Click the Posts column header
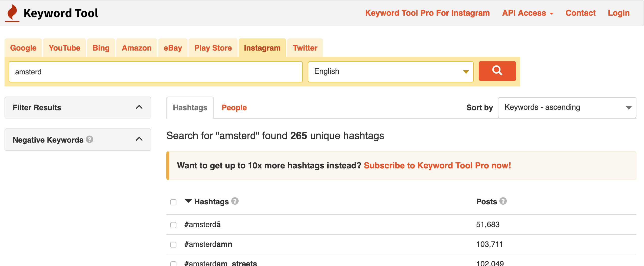The height and width of the screenshot is (266, 644). tap(487, 202)
